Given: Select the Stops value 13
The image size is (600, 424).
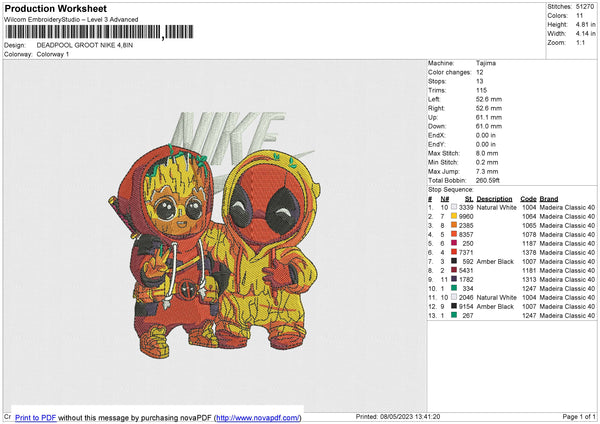Looking at the screenshot, I should pos(480,81).
